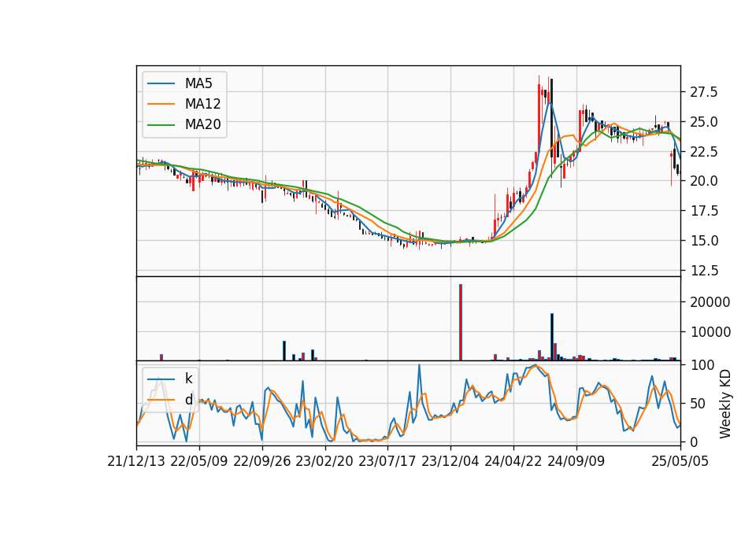Click the 25/05/05 date tick
756x543 pixels.
click(x=680, y=461)
